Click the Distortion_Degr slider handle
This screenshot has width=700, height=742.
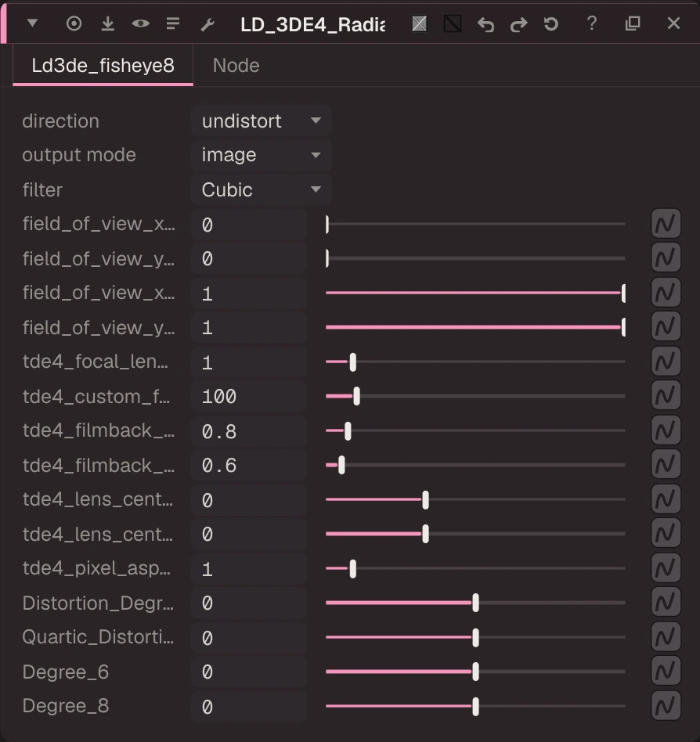[x=475, y=603]
